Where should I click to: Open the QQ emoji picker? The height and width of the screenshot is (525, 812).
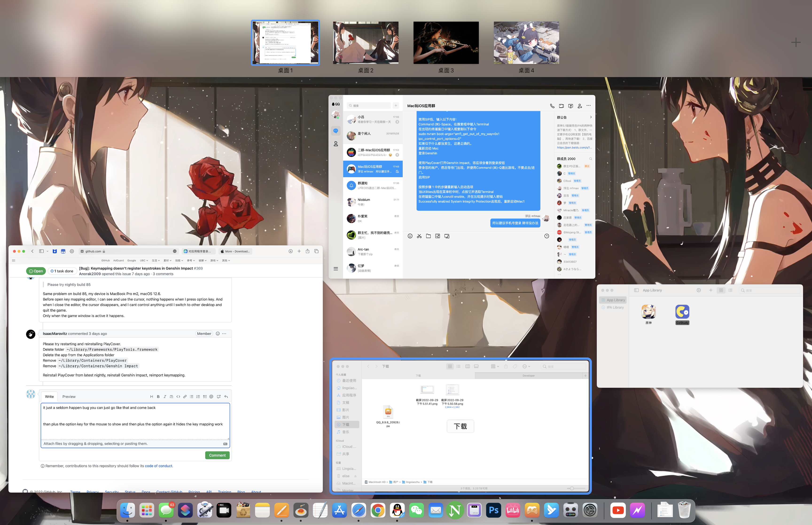410,236
